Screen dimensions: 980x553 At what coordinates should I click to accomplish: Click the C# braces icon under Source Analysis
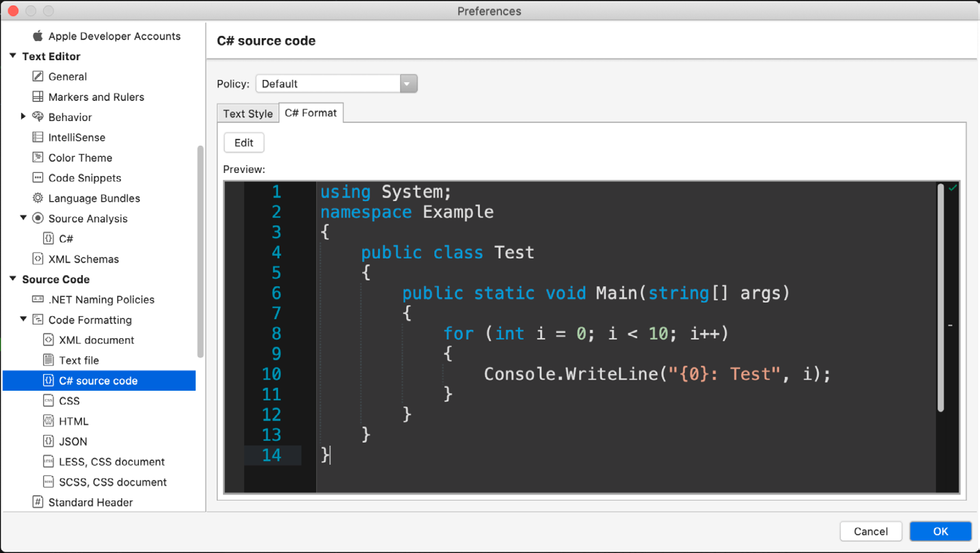[48, 239]
